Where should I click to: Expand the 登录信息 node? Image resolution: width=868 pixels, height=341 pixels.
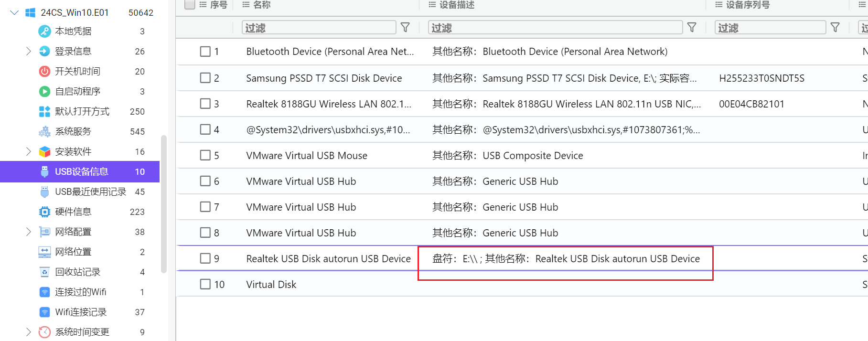tap(28, 51)
